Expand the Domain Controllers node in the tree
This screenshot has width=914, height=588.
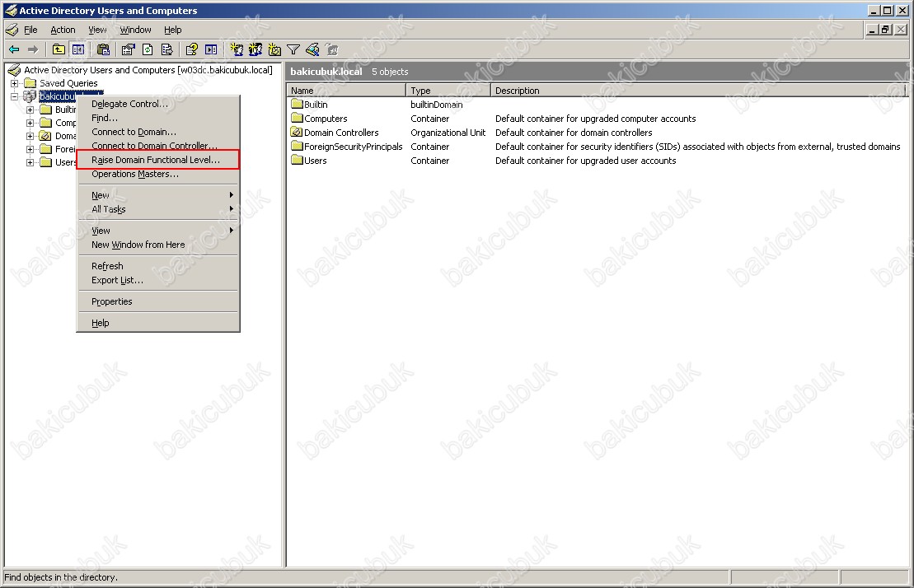(x=30, y=136)
